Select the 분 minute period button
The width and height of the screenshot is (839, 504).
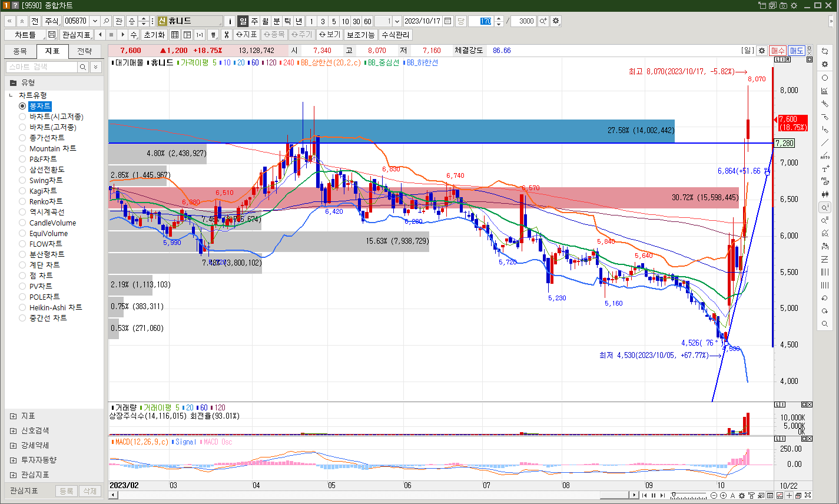(x=277, y=21)
